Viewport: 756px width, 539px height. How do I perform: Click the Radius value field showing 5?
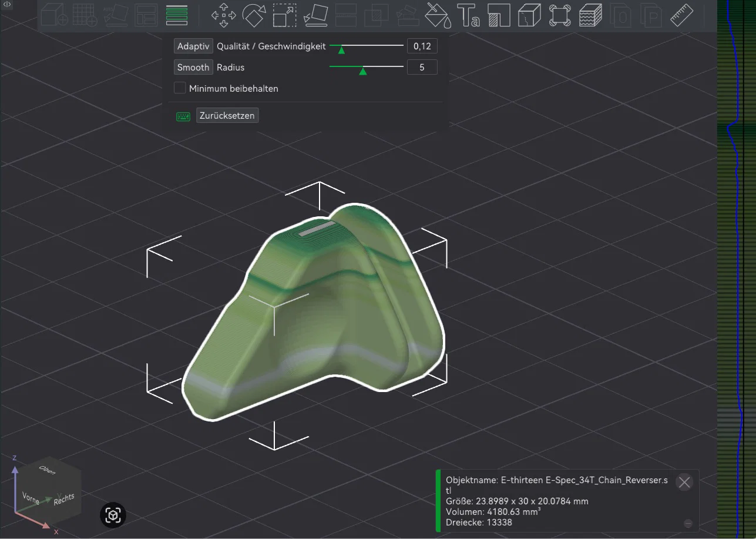tap(422, 68)
